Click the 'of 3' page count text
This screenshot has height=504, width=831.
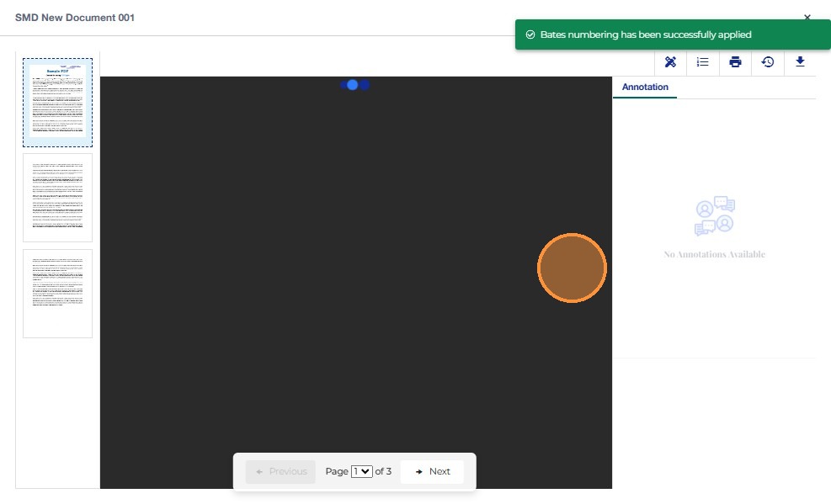pyautogui.click(x=383, y=471)
